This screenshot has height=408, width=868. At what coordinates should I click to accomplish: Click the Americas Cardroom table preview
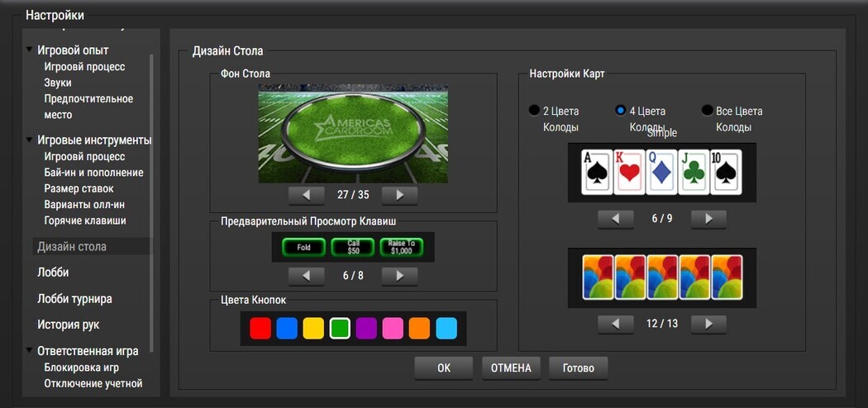point(353,134)
